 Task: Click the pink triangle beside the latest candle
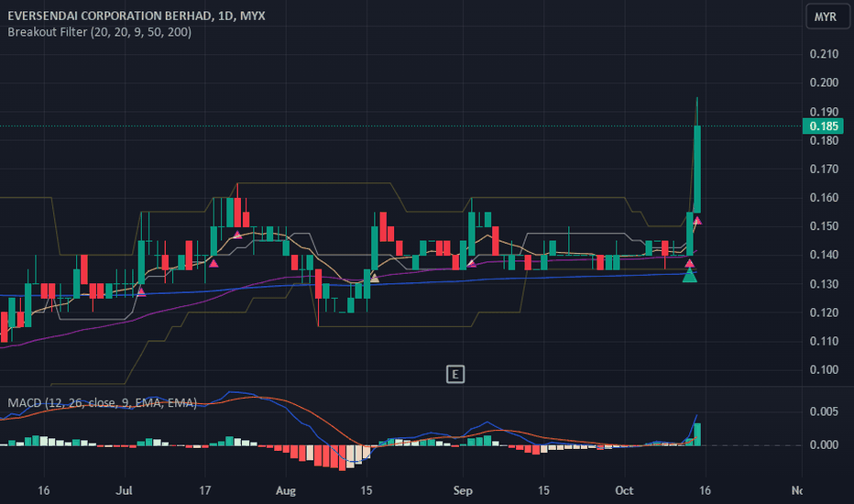click(x=697, y=221)
